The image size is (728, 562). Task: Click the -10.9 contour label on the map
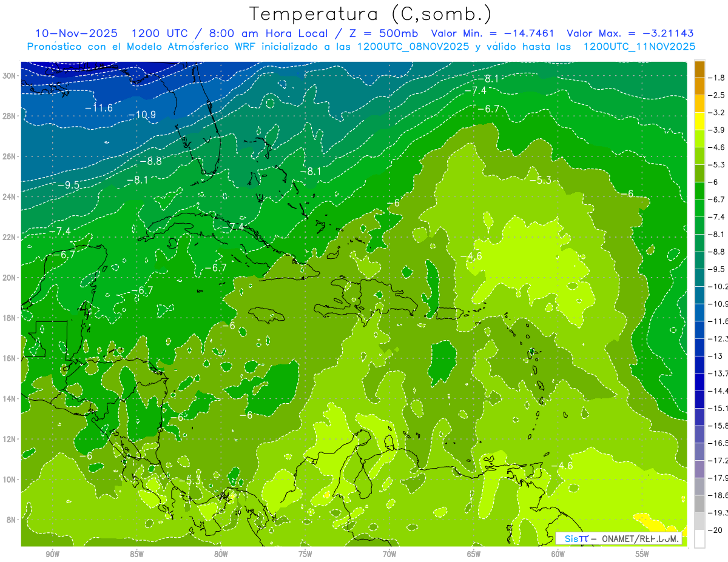tap(142, 115)
